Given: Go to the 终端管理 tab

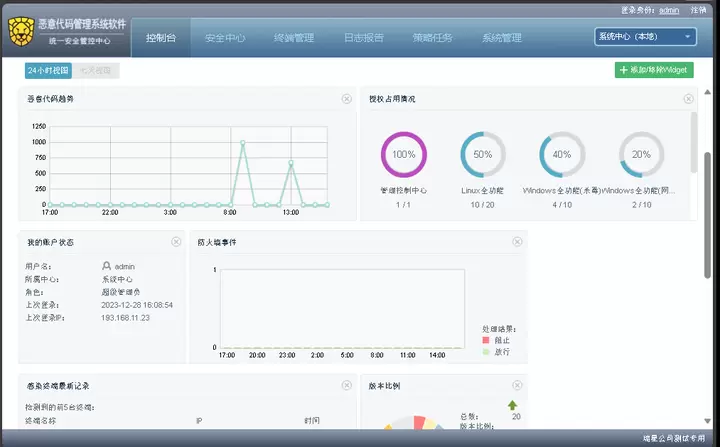Looking at the screenshot, I should pyautogui.click(x=294, y=38).
